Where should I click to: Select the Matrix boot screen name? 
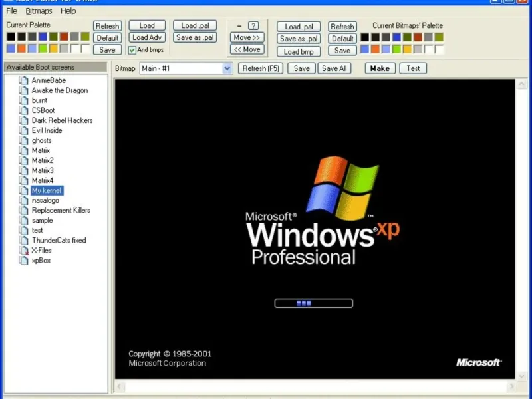[41, 150]
